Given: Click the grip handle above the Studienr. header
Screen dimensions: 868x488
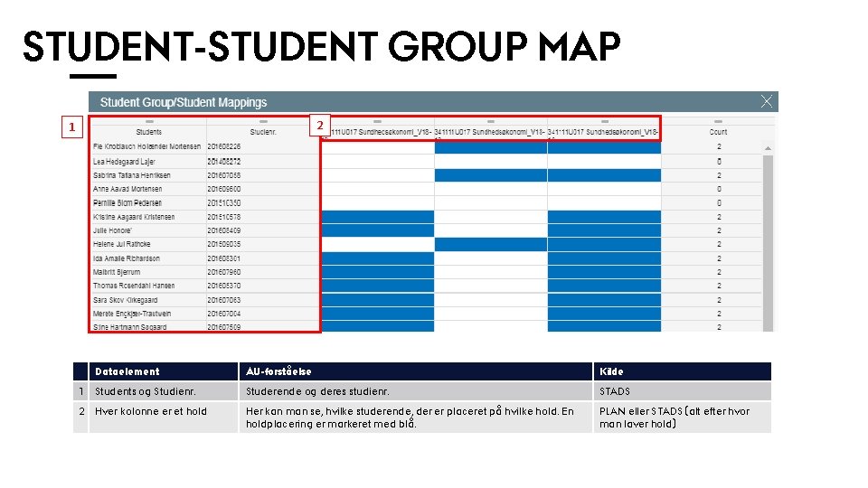Looking at the screenshot, I should pos(263,121).
